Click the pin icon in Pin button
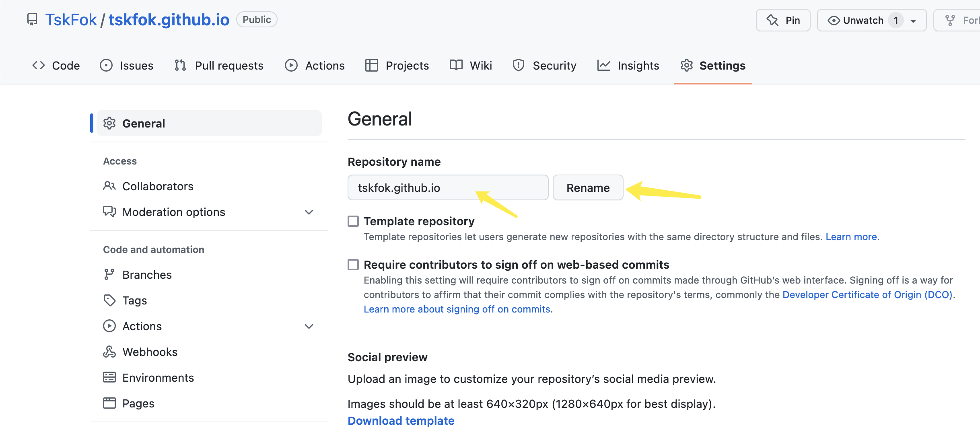 772,20
